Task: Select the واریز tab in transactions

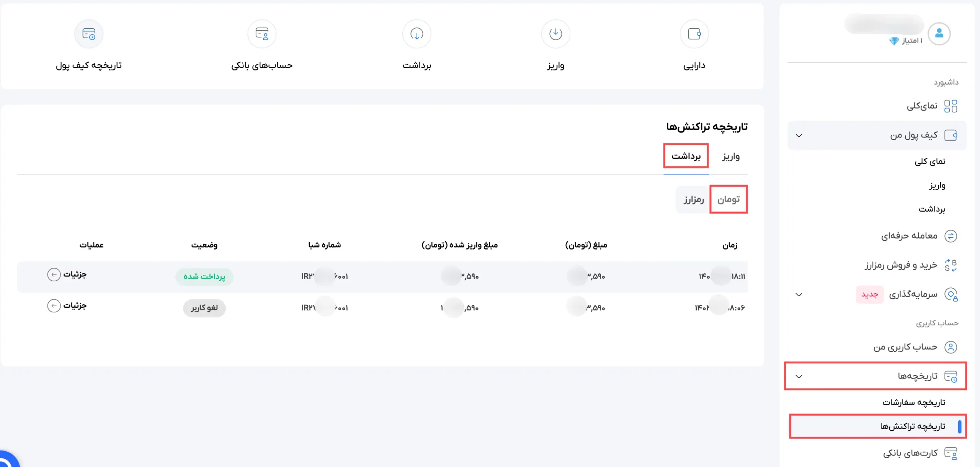Action: click(731, 157)
